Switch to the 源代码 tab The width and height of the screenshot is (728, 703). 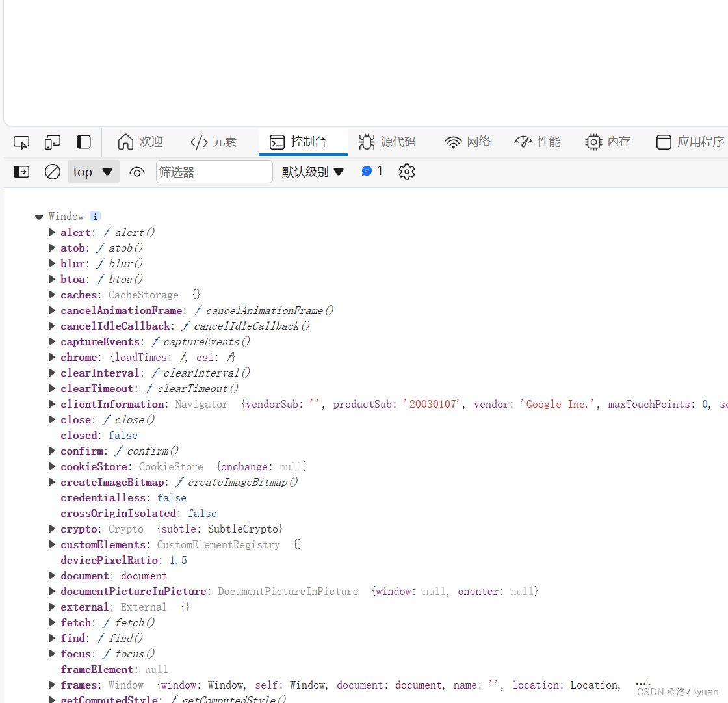coord(388,141)
